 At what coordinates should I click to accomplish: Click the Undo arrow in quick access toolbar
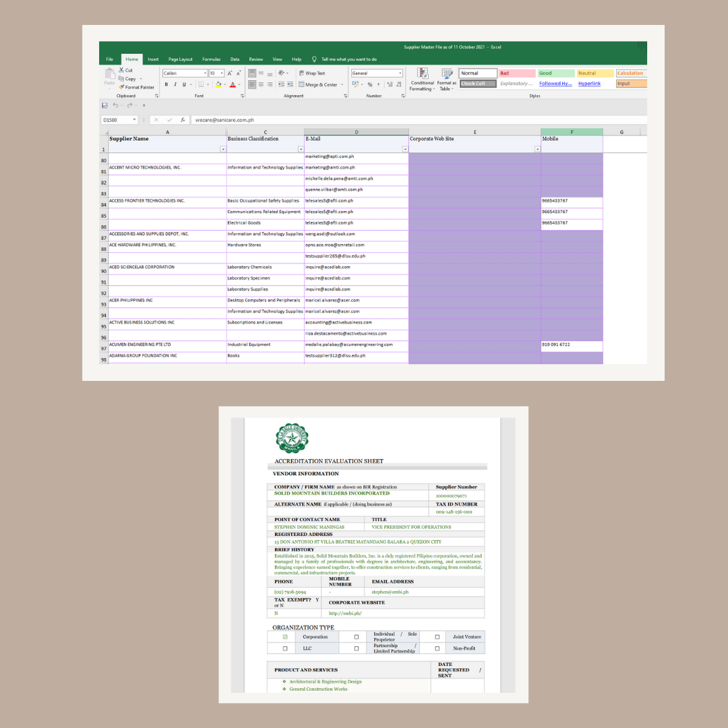[115, 105]
